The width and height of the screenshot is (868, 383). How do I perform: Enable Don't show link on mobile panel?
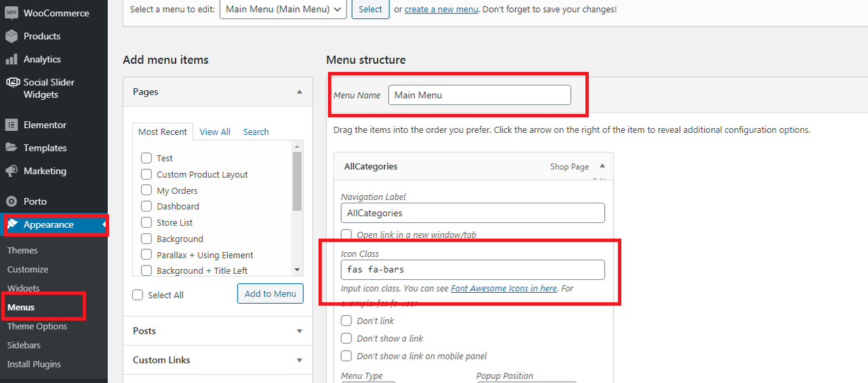coord(347,356)
